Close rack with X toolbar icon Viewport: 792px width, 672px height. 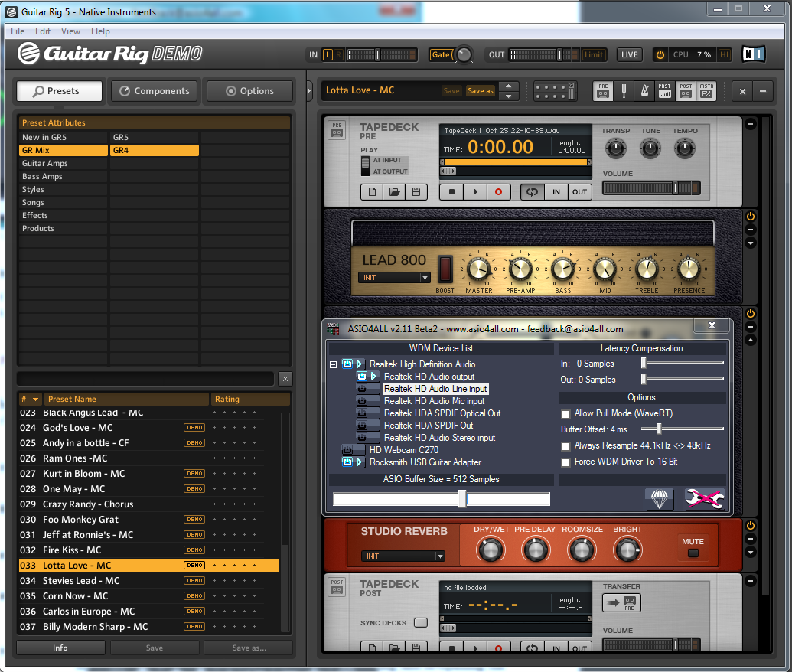(x=742, y=91)
